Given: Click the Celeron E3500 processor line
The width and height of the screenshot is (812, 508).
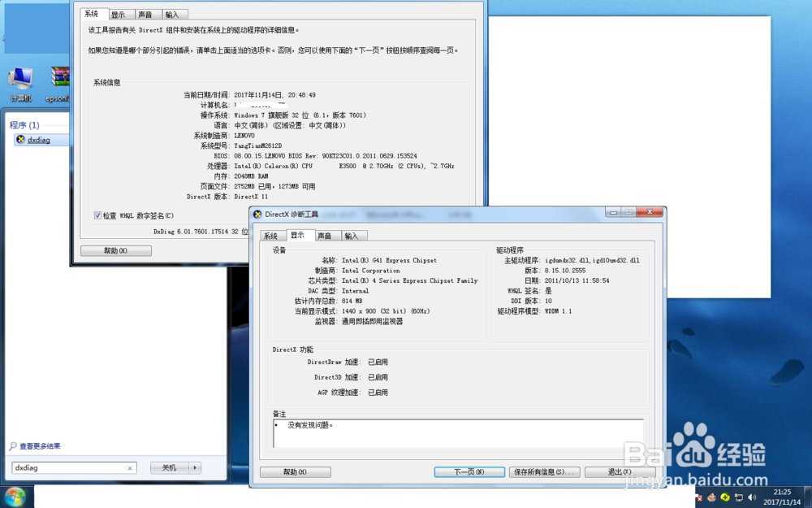Looking at the screenshot, I should pyautogui.click(x=343, y=166).
